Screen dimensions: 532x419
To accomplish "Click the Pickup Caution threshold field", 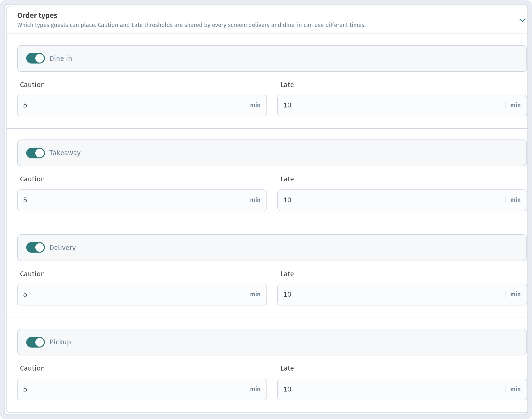I will point(142,389).
